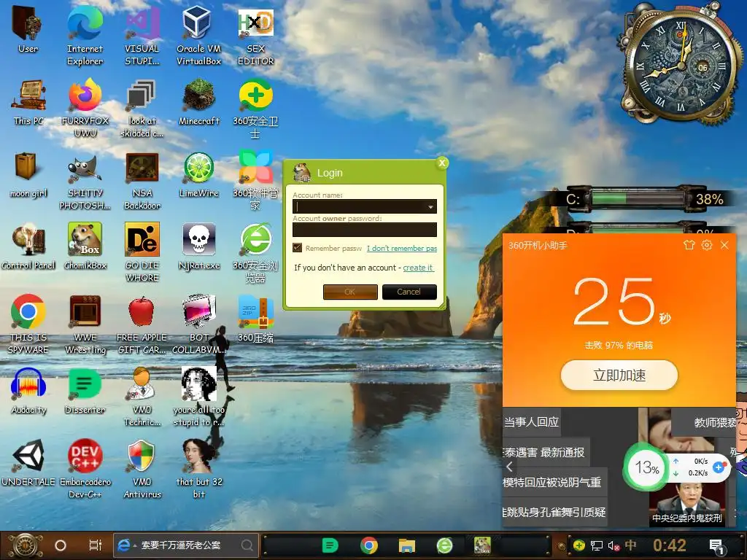
Task: Open the WWE Wrestling icon
Action: tap(85, 324)
